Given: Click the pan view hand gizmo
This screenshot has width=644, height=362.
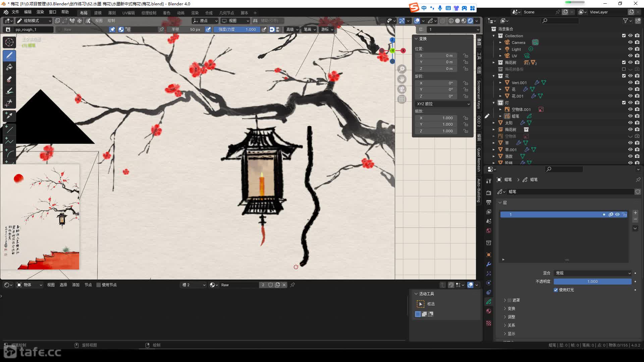Looking at the screenshot, I should point(402,79).
